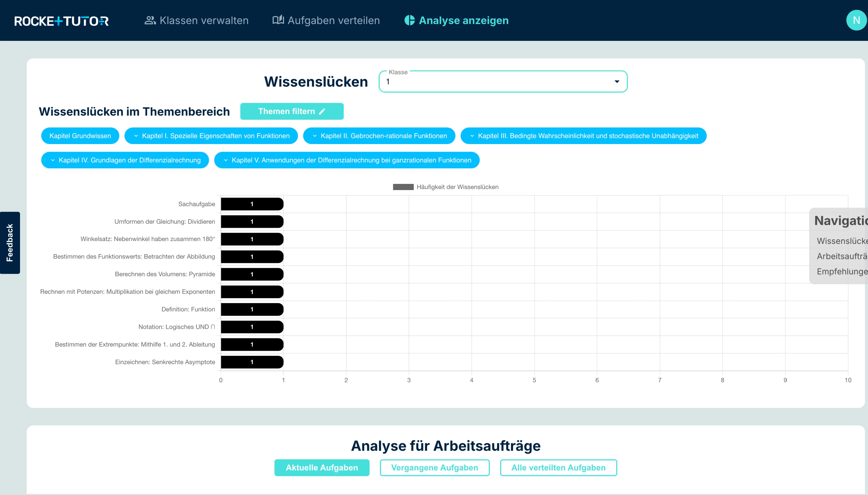Select the Kapitel Grundwissen chip
The height and width of the screenshot is (495, 868).
pyautogui.click(x=80, y=136)
